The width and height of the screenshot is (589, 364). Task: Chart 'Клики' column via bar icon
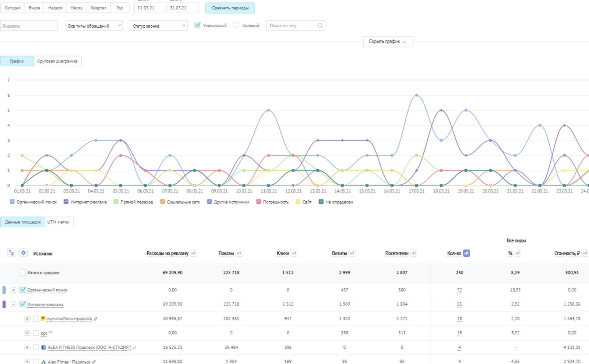pyautogui.click(x=294, y=253)
